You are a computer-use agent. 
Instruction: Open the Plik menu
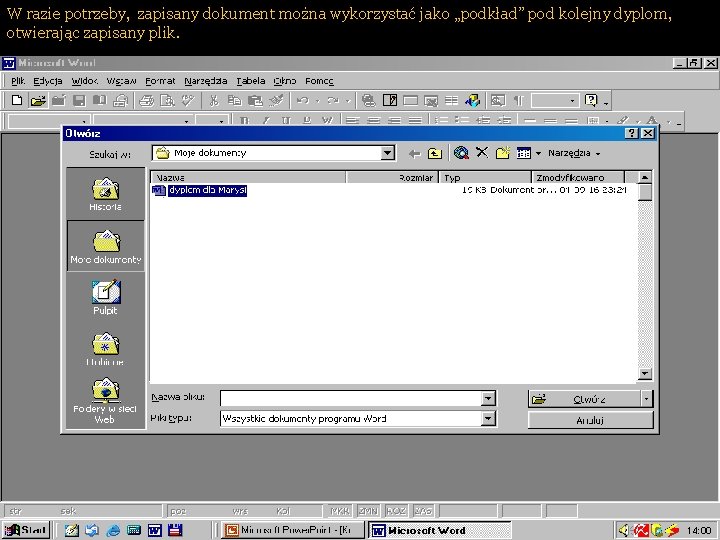18,81
